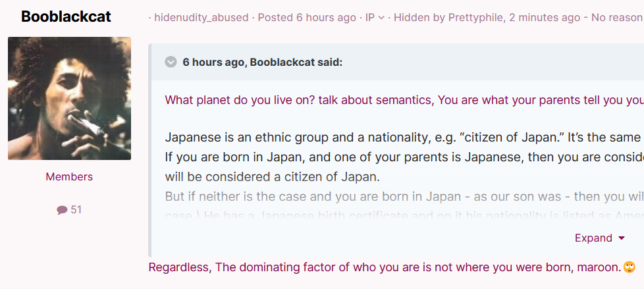Image resolution: width=644 pixels, height=289 pixels.
Task: Click the IP label in the post header
Action: coord(370,18)
